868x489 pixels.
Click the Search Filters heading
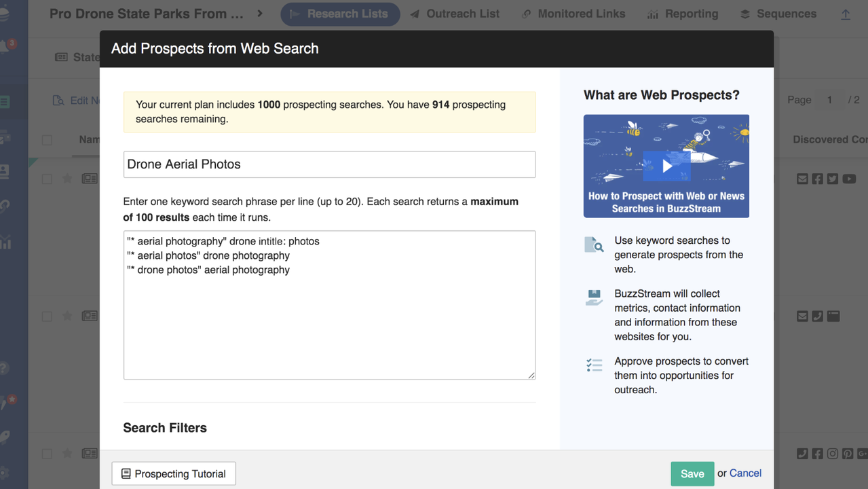(165, 428)
